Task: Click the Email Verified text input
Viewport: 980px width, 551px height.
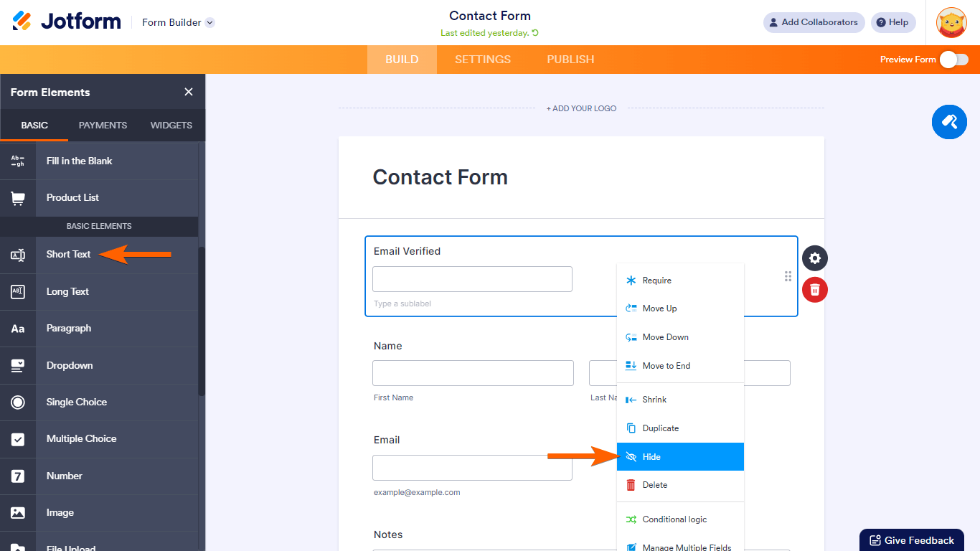Action: click(472, 279)
